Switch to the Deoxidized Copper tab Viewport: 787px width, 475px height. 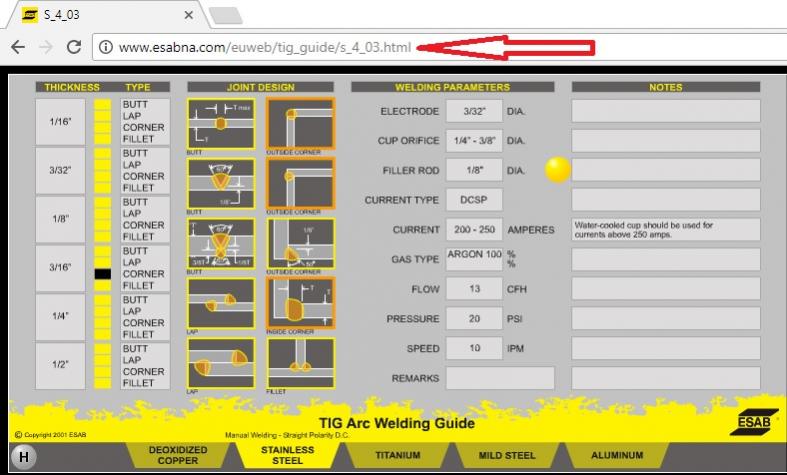tap(178, 456)
